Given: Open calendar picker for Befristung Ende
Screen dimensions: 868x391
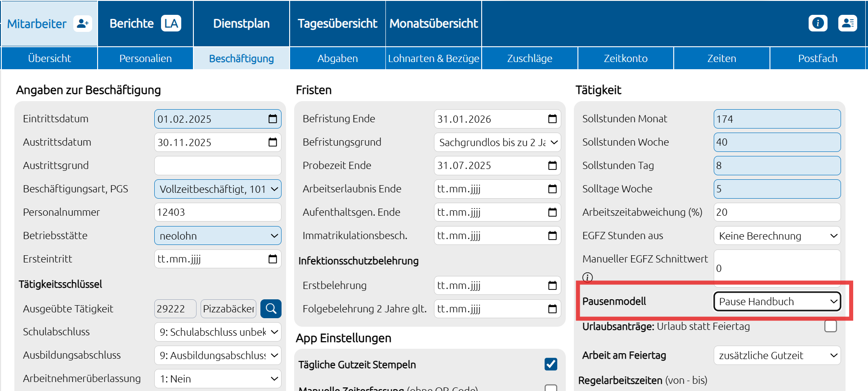Looking at the screenshot, I should (552, 119).
